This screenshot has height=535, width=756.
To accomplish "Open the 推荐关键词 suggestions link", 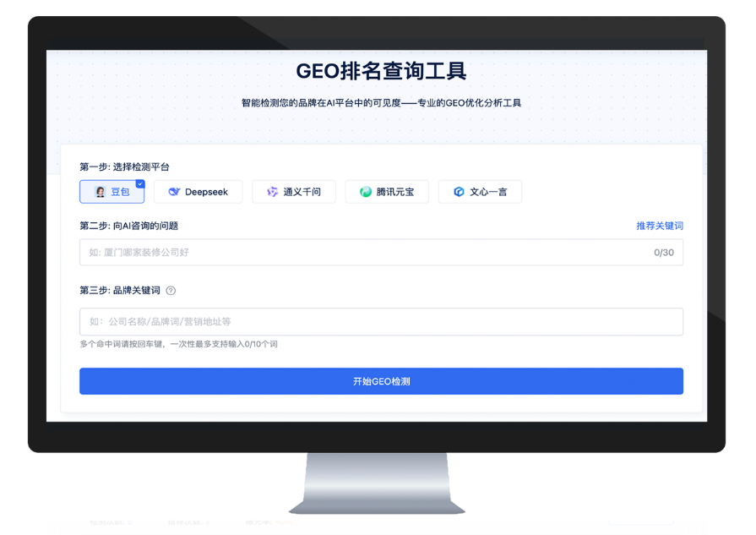I will tap(659, 226).
